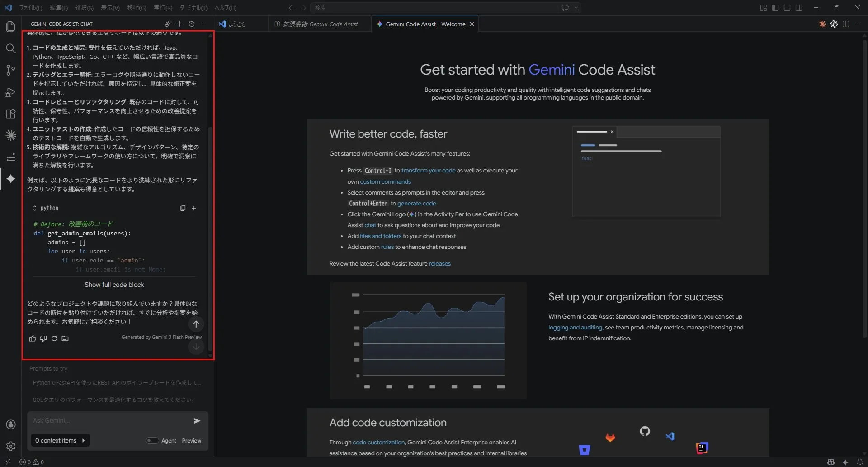This screenshot has height=467, width=868.
Task: Click the snippet icon next to the regenerate icon
Action: point(65,338)
